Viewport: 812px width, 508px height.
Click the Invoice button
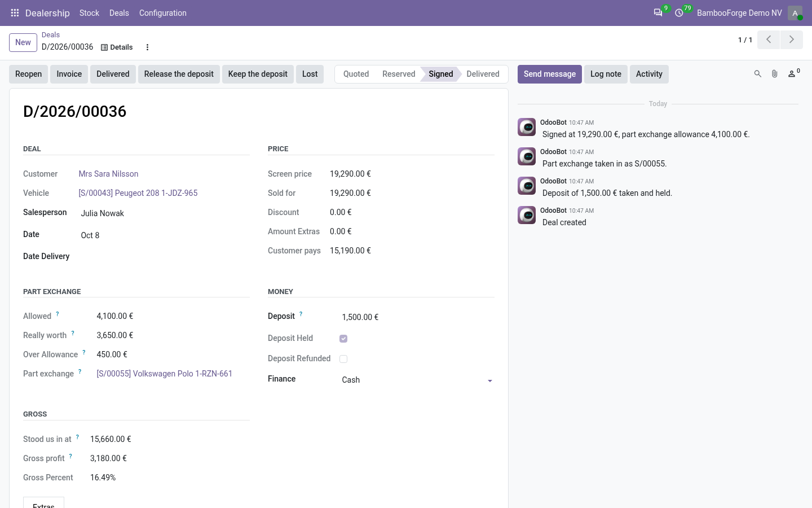(x=69, y=74)
